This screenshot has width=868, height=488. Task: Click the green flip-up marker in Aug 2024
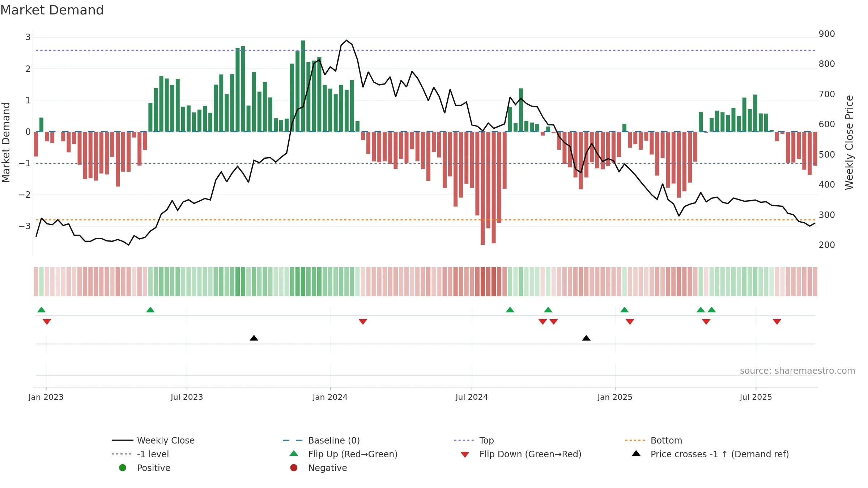coord(510,310)
